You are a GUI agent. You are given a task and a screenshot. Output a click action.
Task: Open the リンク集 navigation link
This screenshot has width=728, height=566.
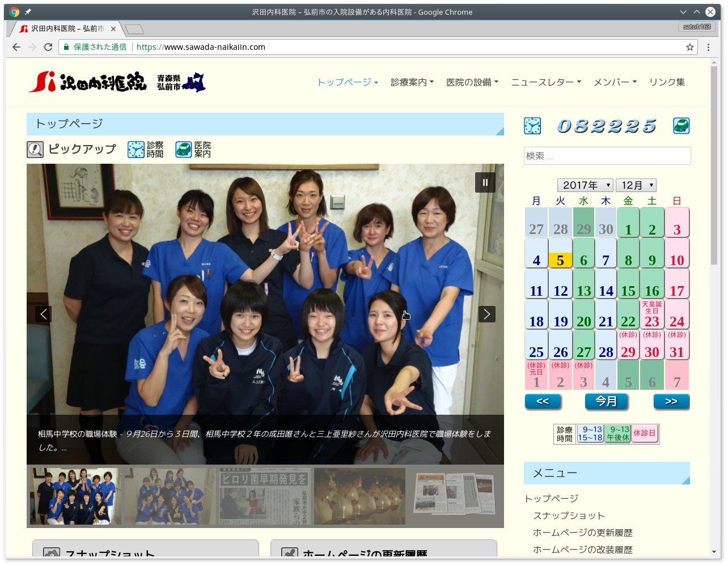coord(667,82)
